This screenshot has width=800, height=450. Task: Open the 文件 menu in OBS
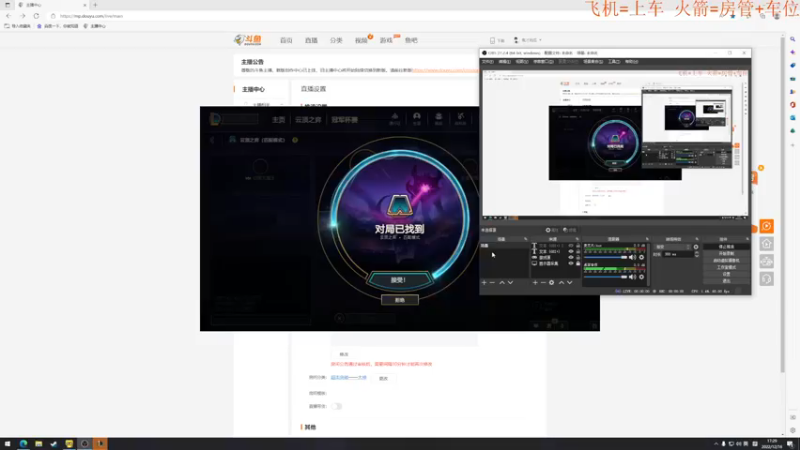pos(488,62)
